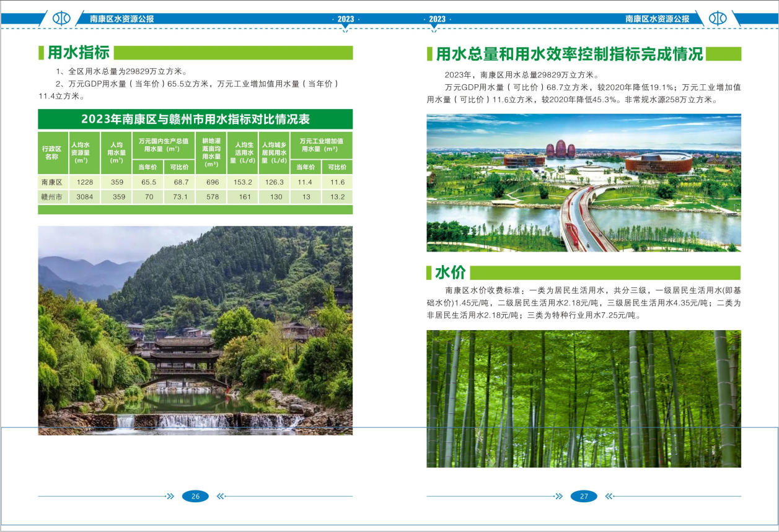Screen dimensions: 779x532
Task: Click the double chevron right of page 27
Action: 609,496
